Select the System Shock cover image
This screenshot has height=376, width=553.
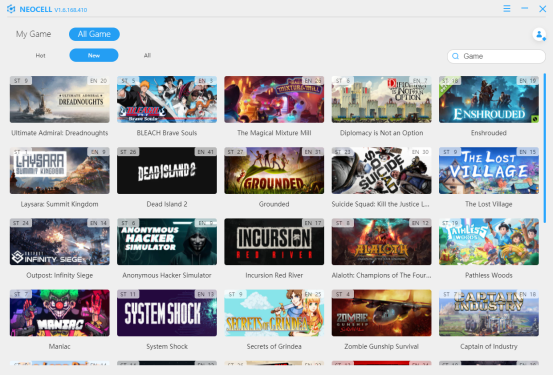[x=167, y=313]
